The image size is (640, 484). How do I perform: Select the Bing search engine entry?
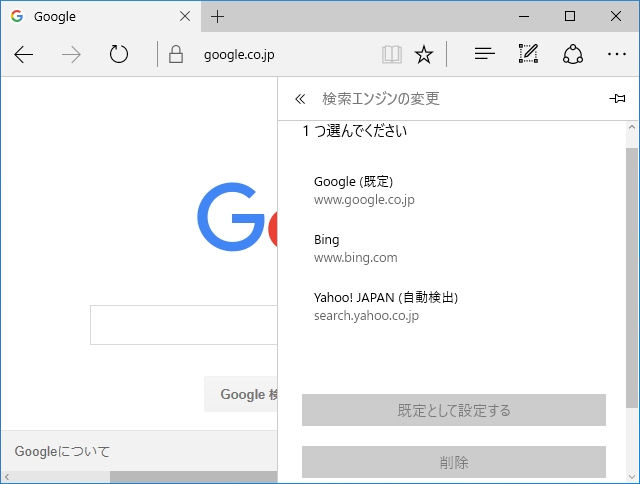coord(452,249)
